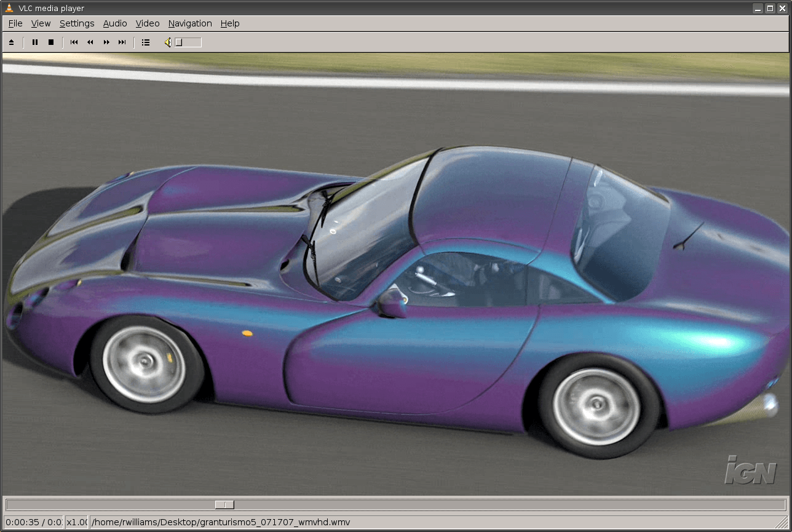The width and height of the screenshot is (792, 532).
Task: Click the x1.00 playback speed indicator
Action: coord(77,522)
